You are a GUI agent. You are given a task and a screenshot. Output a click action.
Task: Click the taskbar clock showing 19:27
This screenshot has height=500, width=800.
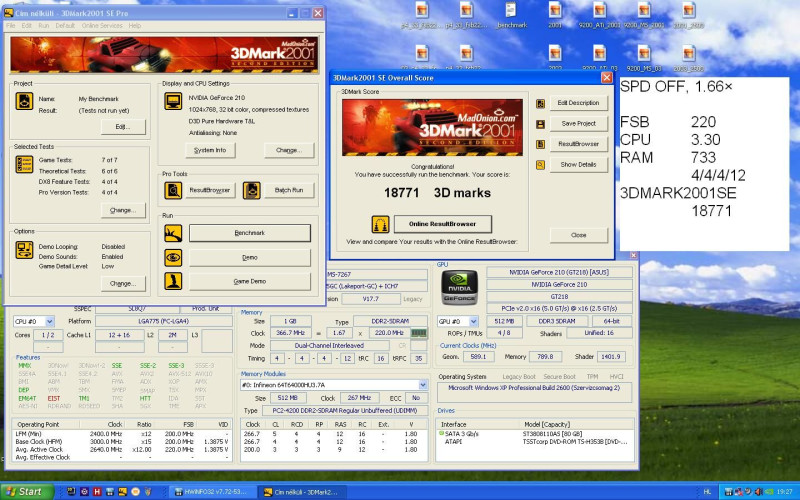[785, 492]
